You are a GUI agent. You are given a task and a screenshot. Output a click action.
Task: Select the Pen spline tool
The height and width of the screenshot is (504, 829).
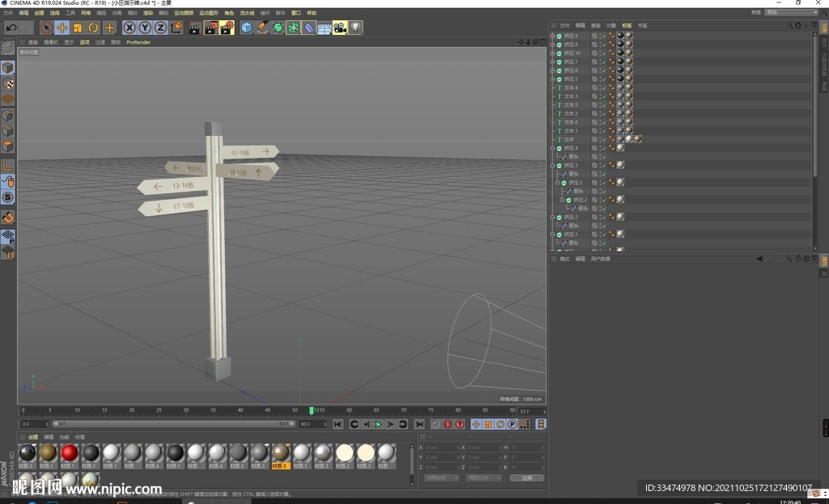click(x=262, y=28)
